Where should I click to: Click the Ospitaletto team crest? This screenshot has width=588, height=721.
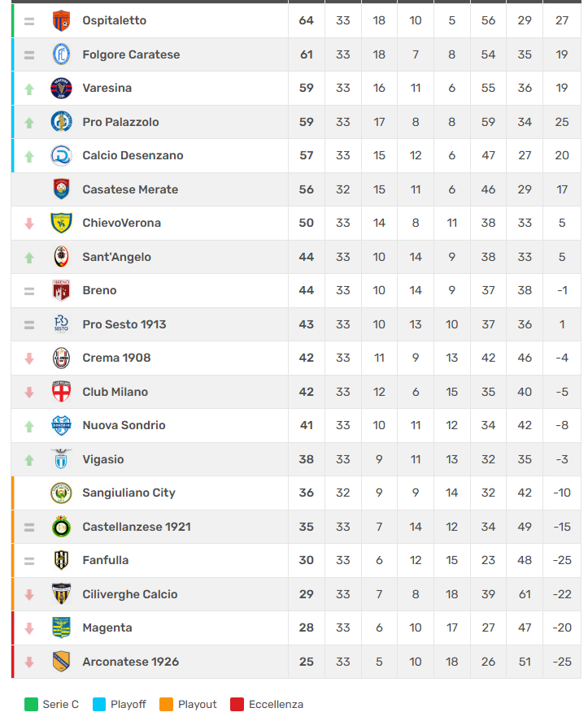click(61, 20)
